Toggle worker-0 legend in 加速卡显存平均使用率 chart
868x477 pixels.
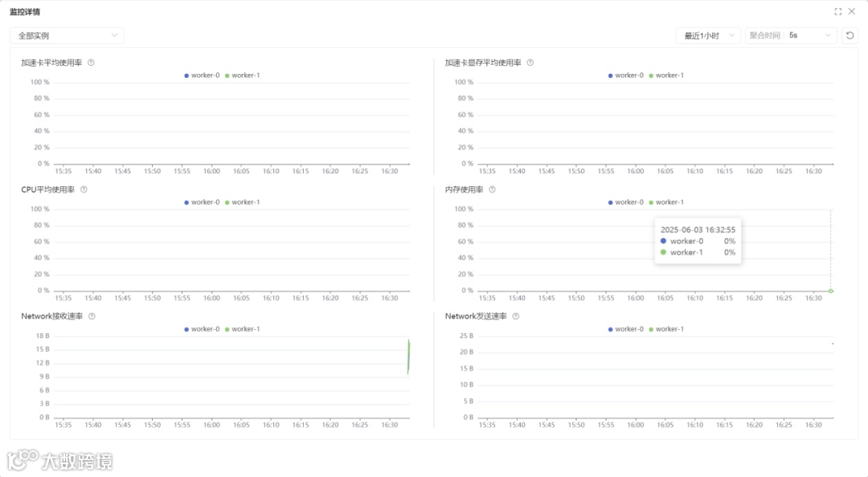pyautogui.click(x=625, y=75)
